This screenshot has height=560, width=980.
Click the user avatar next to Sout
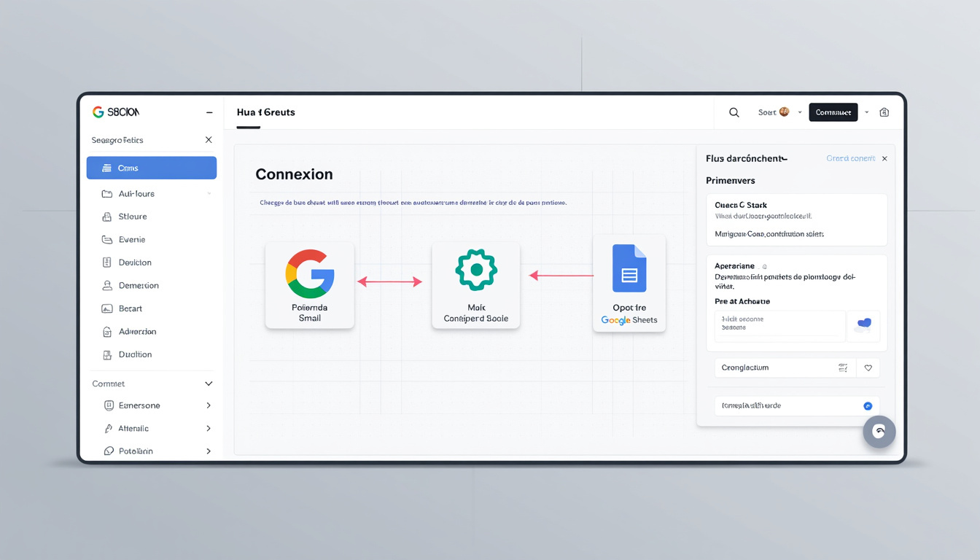click(x=785, y=112)
